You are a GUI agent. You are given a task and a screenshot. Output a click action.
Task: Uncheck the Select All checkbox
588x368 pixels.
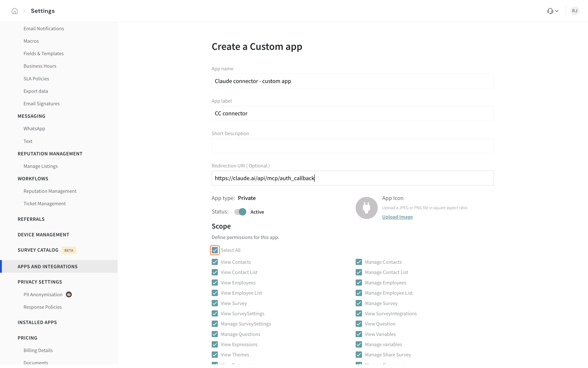[x=215, y=250]
